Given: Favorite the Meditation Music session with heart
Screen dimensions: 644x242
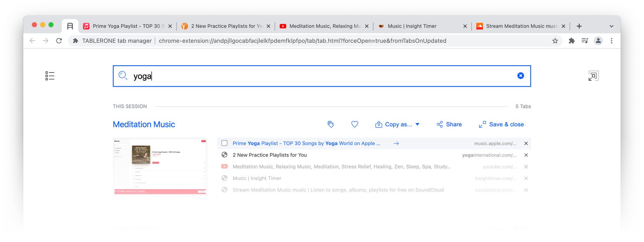Looking at the screenshot, I should click(x=355, y=124).
